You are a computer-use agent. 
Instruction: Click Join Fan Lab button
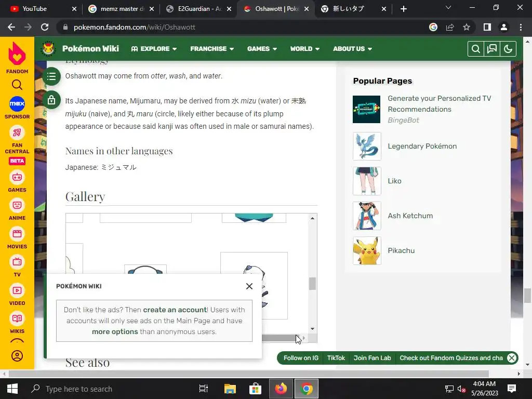coord(372,358)
